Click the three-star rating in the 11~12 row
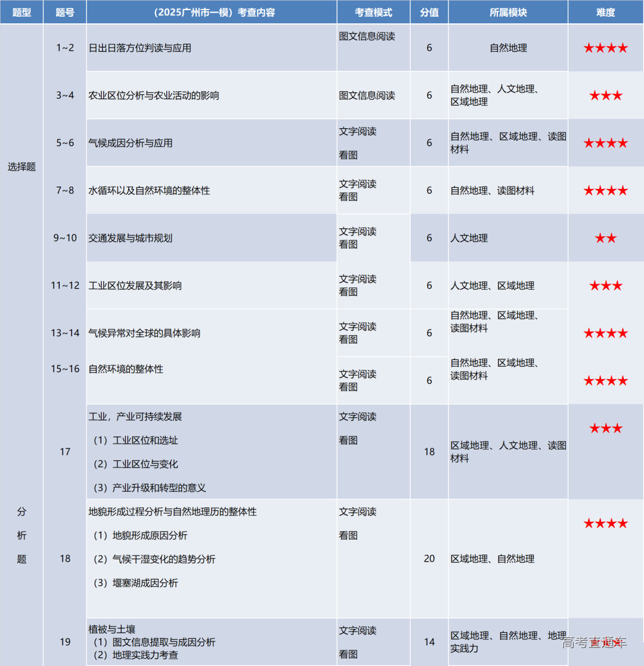The width and height of the screenshot is (644, 666). pos(605,286)
